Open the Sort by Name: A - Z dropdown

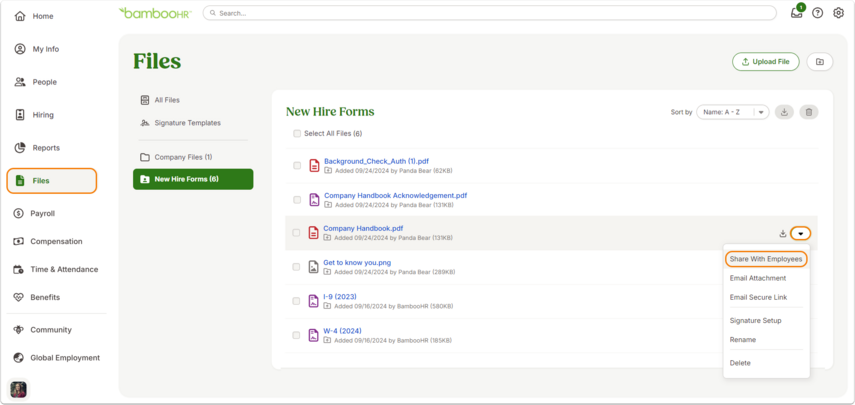tap(732, 112)
